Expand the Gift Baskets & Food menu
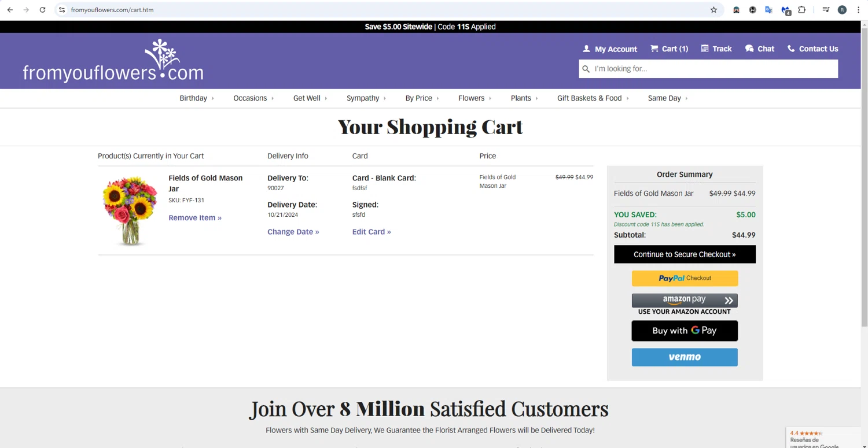This screenshot has width=868, height=448. click(593, 98)
